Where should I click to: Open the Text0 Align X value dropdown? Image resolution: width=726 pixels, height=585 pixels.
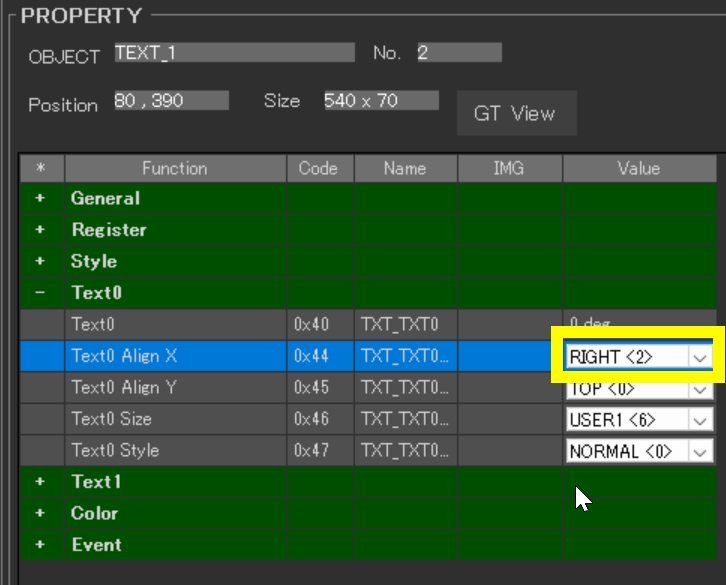tap(699, 357)
